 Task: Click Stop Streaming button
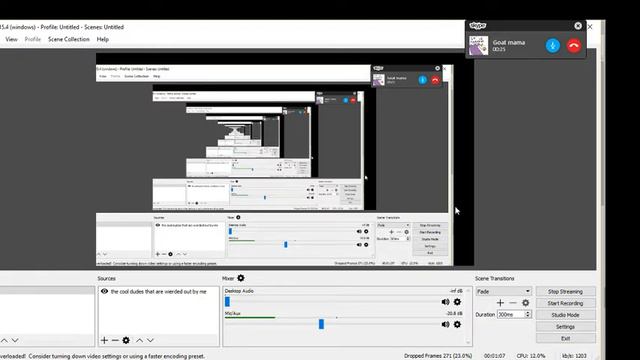click(x=565, y=291)
